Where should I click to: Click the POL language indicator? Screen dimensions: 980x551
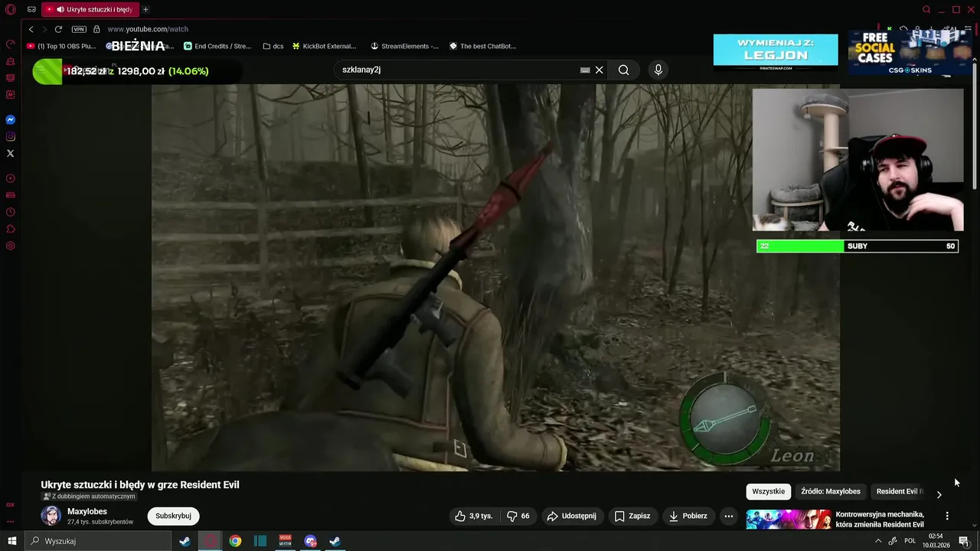[910, 541]
